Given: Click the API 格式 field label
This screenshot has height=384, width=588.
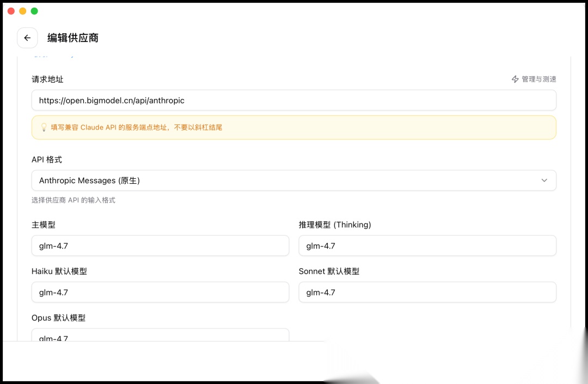Looking at the screenshot, I should click(47, 160).
